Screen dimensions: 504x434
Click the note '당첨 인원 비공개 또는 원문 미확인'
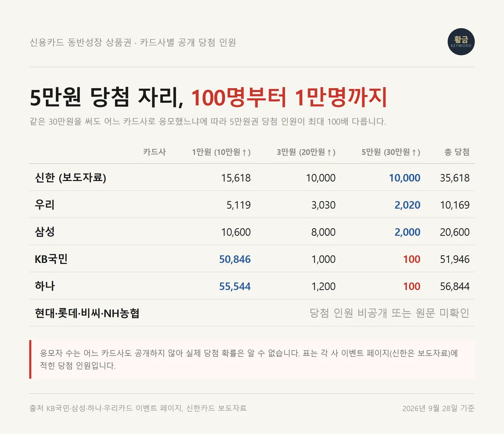389,313
